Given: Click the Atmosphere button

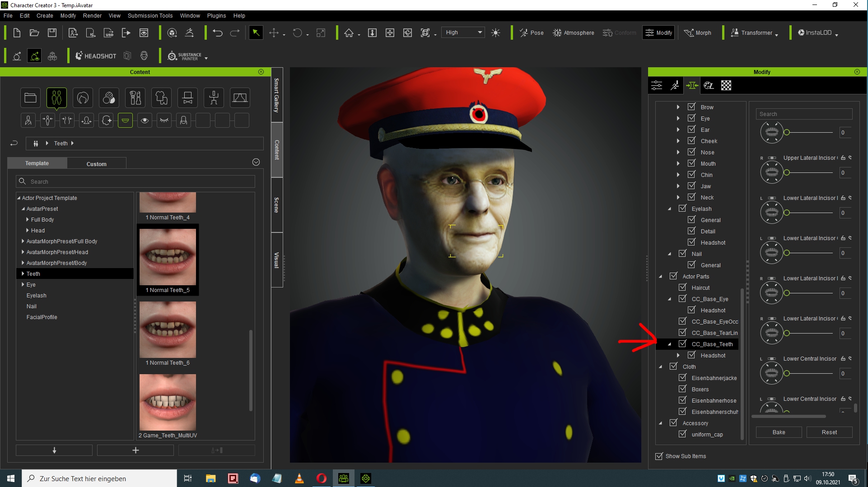Looking at the screenshot, I should [x=573, y=32].
